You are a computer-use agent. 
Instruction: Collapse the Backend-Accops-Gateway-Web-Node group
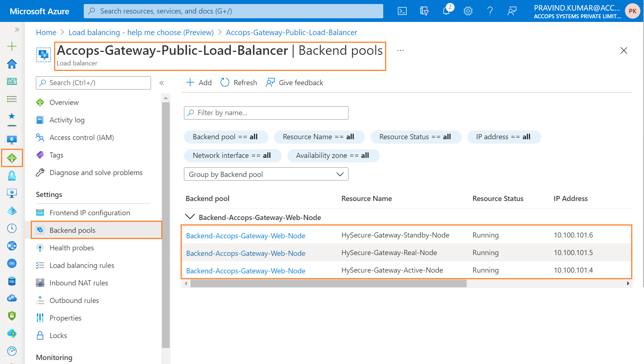pos(190,217)
